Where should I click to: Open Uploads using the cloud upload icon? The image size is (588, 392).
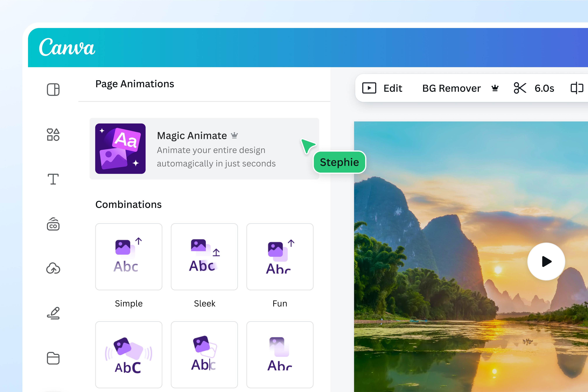coord(53,269)
